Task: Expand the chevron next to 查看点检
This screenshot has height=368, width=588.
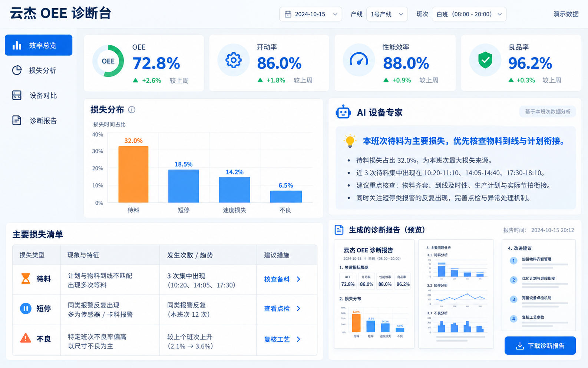Action: tap(298, 309)
